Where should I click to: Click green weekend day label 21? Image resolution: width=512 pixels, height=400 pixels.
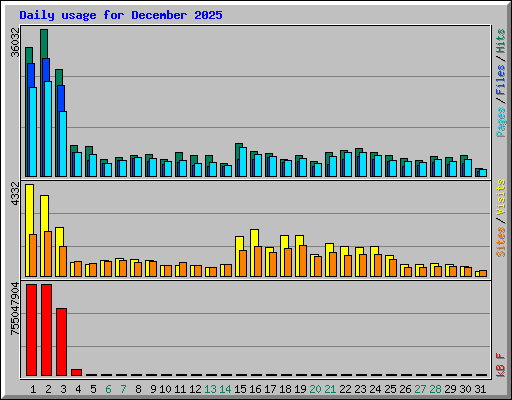click(x=330, y=389)
